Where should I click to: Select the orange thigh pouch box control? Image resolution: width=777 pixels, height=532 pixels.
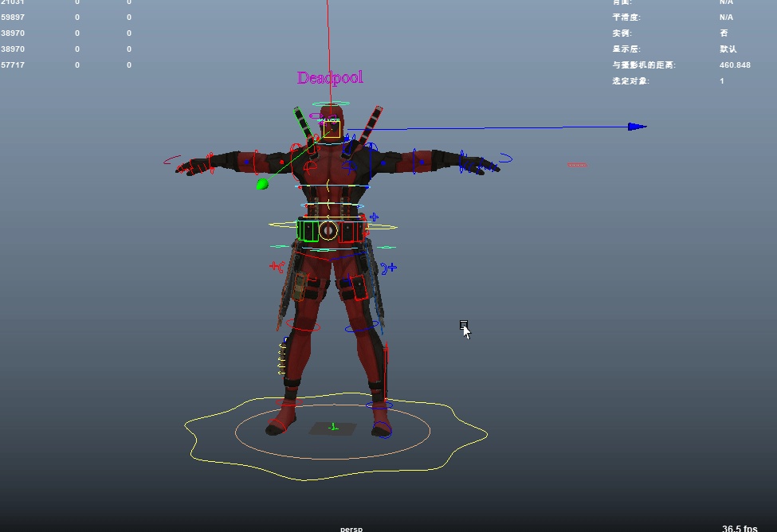point(300,287)
